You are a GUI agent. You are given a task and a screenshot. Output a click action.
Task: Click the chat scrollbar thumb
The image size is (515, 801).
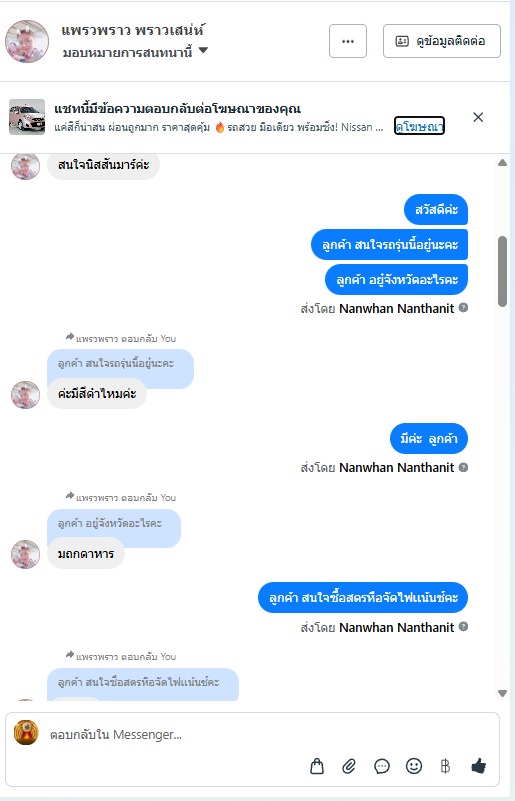(502, 271)
